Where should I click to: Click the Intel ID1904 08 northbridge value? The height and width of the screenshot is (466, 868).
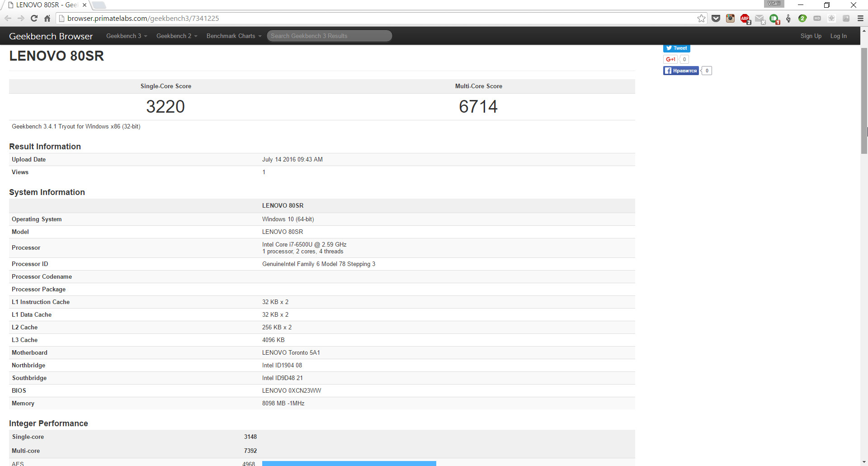pyautogui.click(x=282, y=366)
